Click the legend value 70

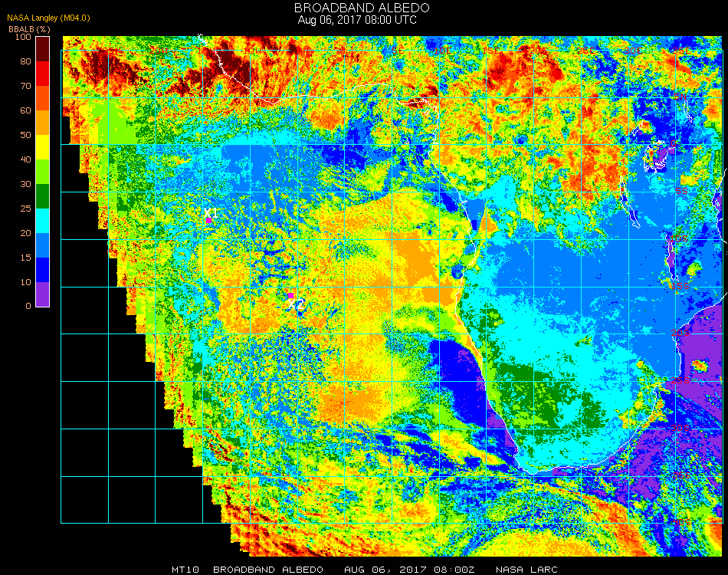pos(25,86)
